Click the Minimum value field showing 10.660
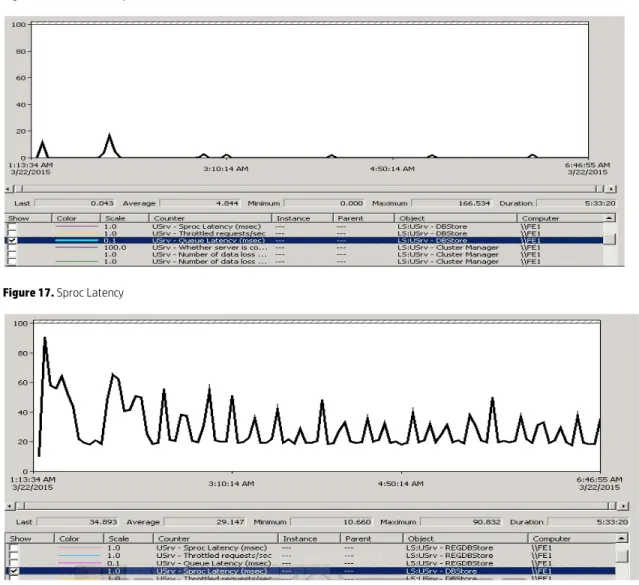 coord(331,522)
